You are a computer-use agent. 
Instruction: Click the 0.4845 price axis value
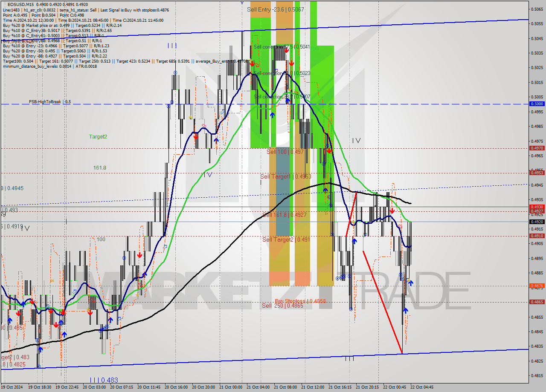(x=536, y=331)
